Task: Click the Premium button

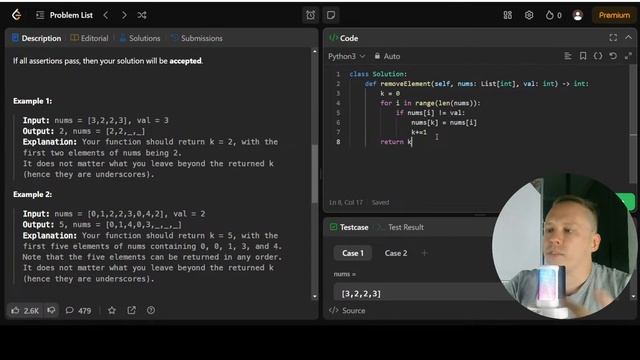Action: click(614, 15)
